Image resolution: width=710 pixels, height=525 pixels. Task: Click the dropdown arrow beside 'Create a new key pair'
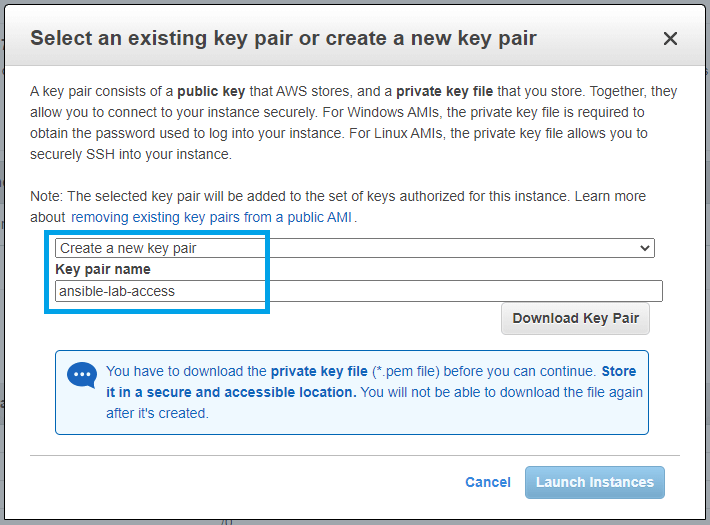(646, 248)
